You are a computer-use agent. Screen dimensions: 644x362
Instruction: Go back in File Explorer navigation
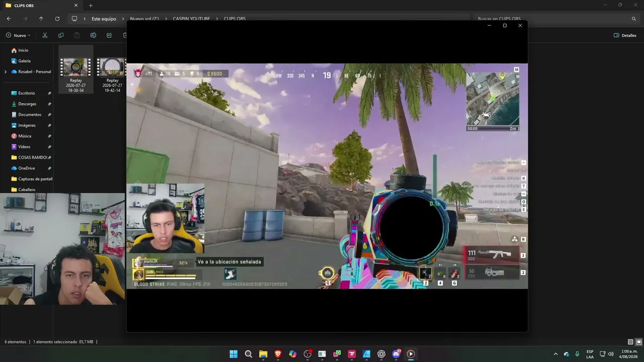pos(9,19)
